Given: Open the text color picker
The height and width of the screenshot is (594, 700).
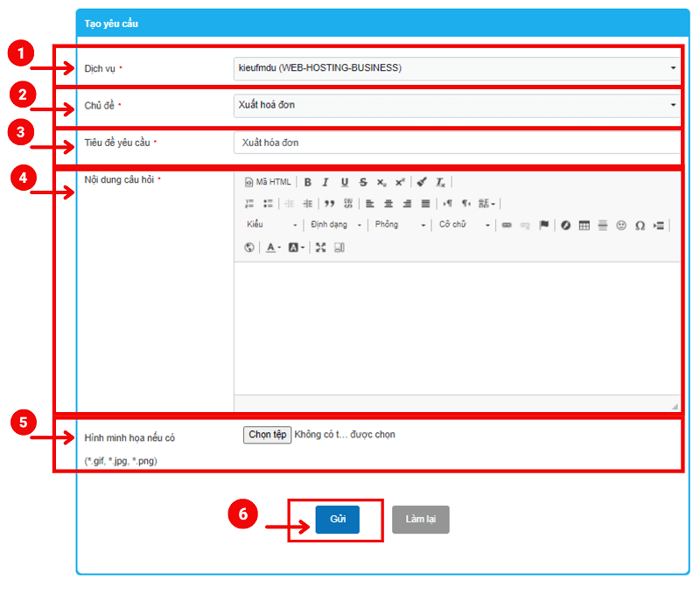Looking at the screenshot, I should pos(273,248).
